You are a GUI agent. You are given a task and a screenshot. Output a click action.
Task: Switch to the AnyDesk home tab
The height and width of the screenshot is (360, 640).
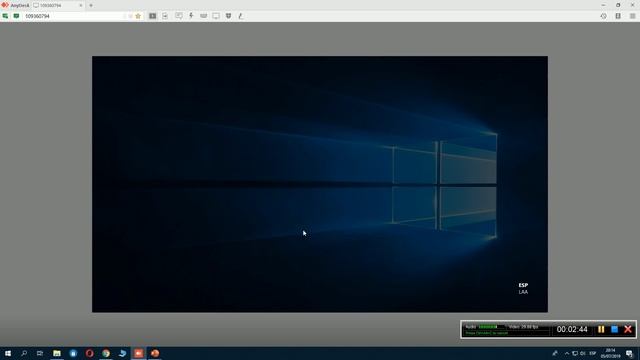[x=15, y=5]
